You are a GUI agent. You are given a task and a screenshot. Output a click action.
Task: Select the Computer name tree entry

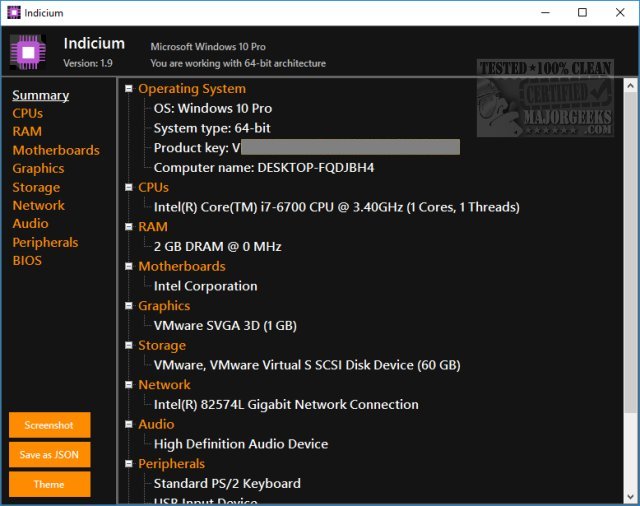pyautogui.click(x=264, y=168)
